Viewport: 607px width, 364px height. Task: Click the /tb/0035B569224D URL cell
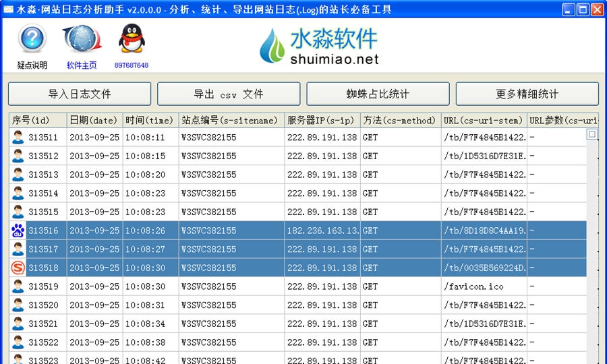pyautogui.click(x=484, y=268)
